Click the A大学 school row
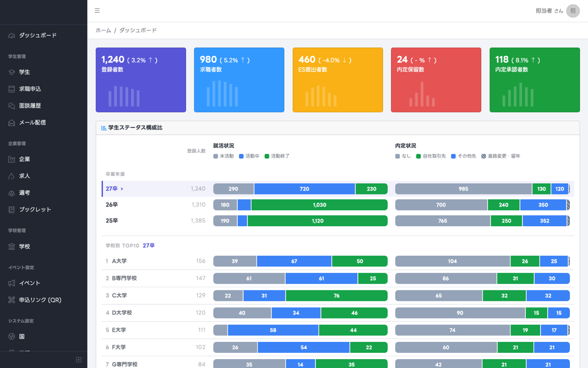 tap(338, 261)
